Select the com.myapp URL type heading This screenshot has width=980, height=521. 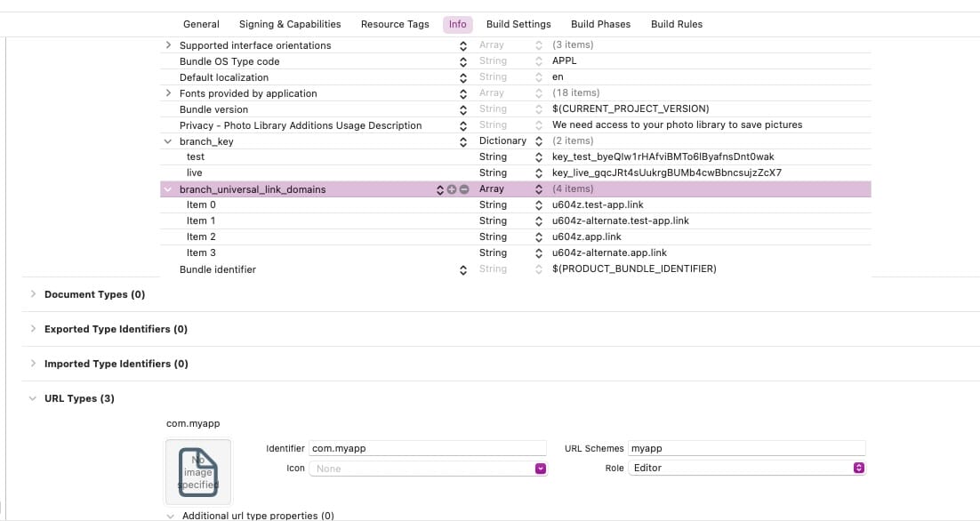click(x=192, y=423)
